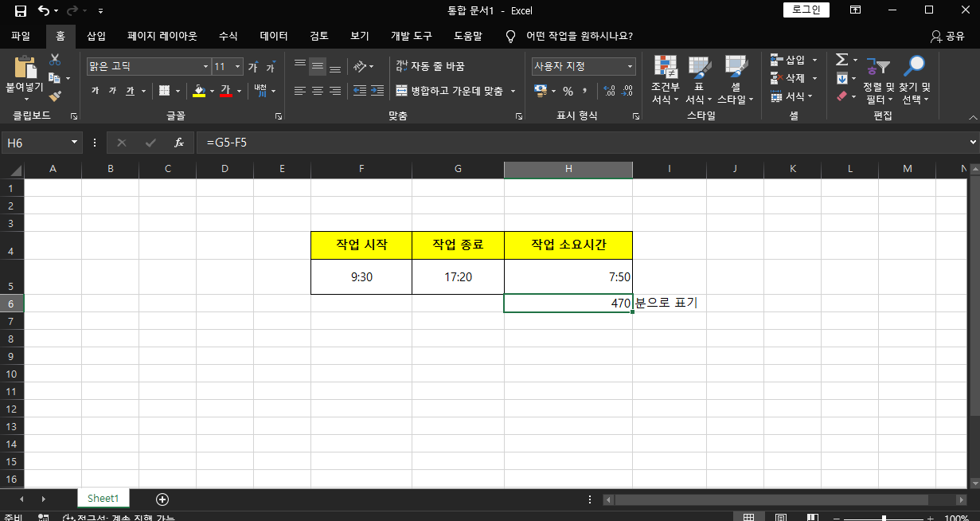Screen dimensions: 980x521
Task: Open the fill color dropdown arrow
Action: [212, 91]
